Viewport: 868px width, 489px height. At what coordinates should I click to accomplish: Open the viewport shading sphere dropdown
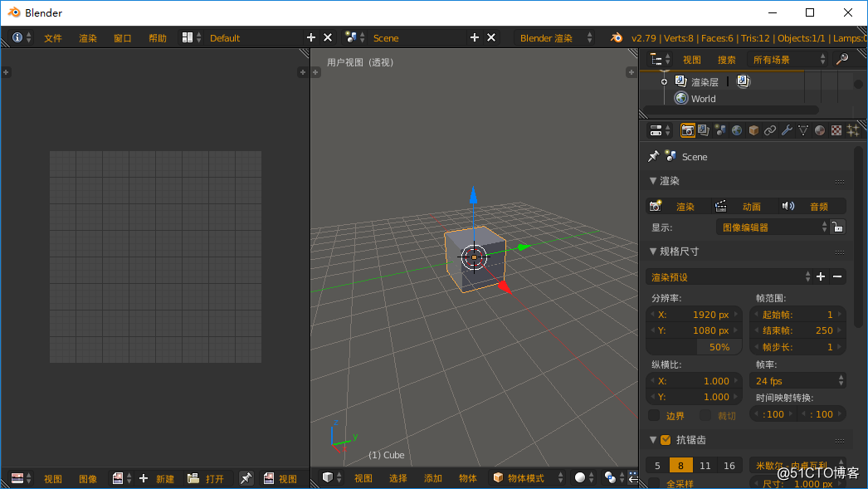[x=583, y=477]
